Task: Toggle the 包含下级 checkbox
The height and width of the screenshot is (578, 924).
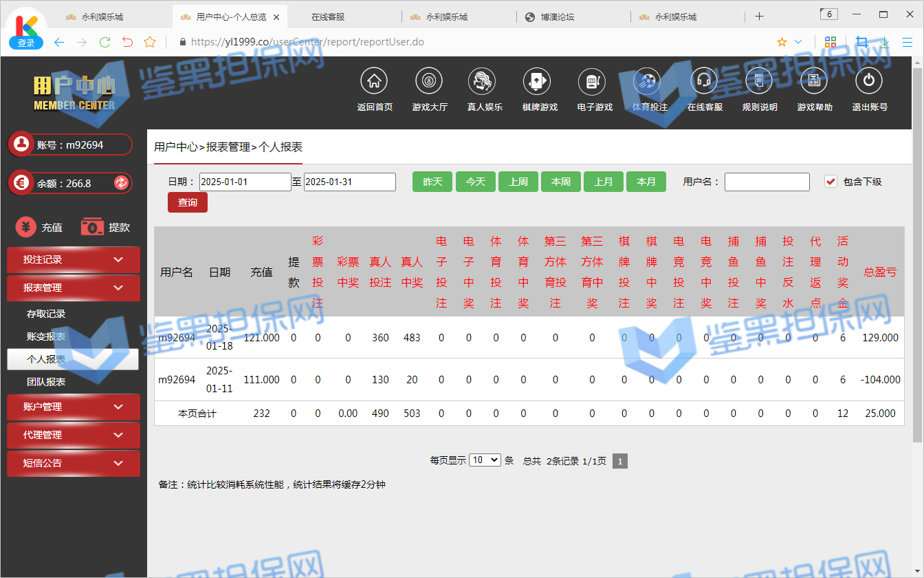Action: tap(831, 182)
